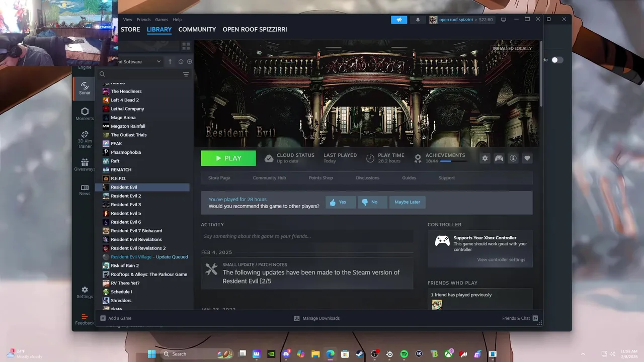Open News in the background app sidebar
Viewport: 644px width, 362px height.
[x=85, y=190]
